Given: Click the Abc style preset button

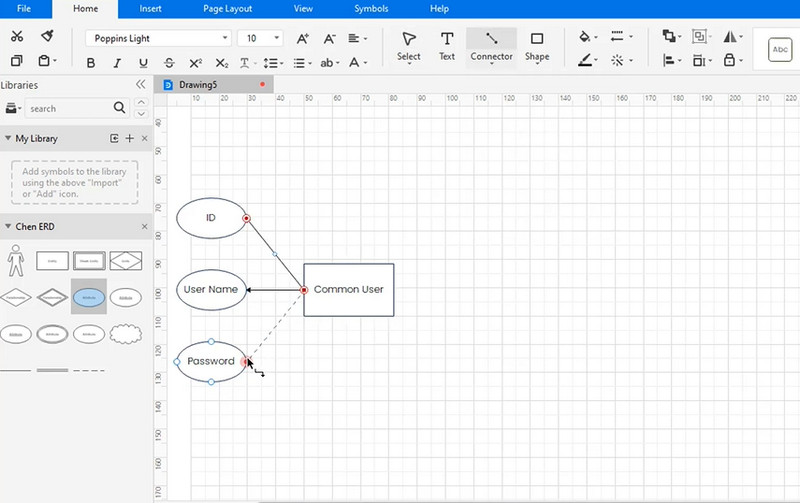Looking at the screenshot, I should tap(781, 50).
